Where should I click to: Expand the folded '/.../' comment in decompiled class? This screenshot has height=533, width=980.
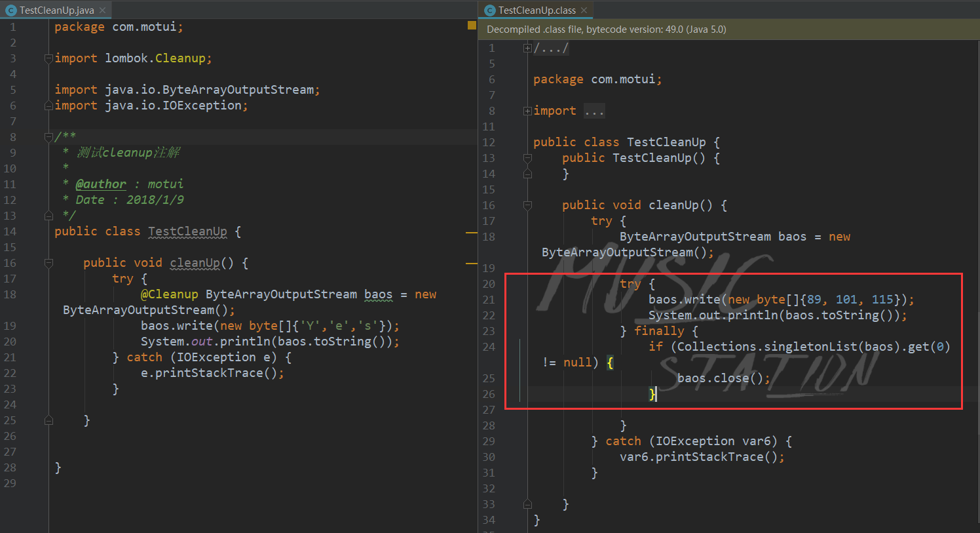[527, 48]
